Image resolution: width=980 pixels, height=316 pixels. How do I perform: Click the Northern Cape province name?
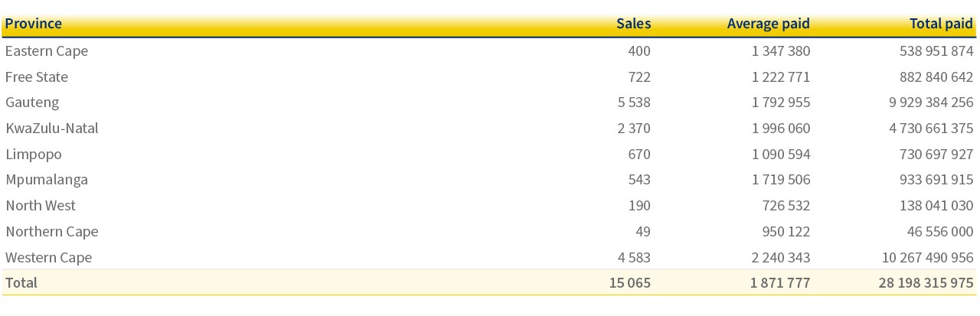[52, 232]
